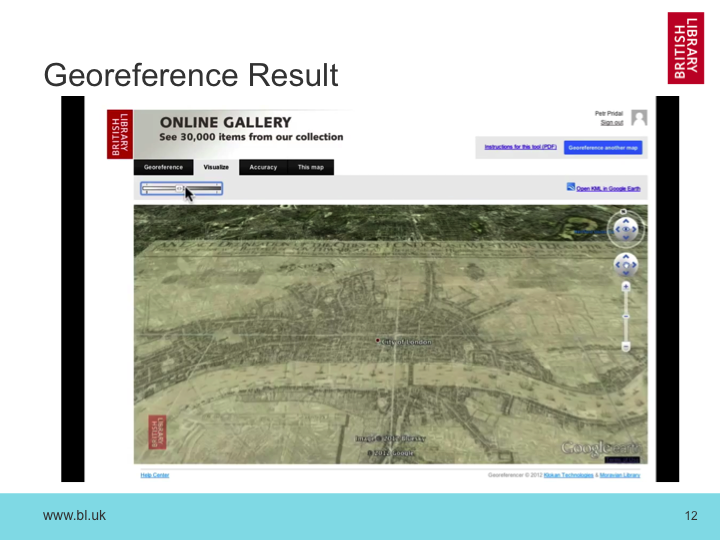720x540 pixels.
Task: Click the Google Earth KML icon
Action: (x=570, y=187)
